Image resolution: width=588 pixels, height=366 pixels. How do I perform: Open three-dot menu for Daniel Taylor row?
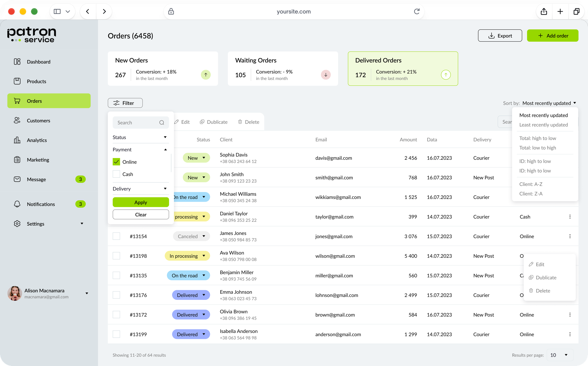[x=570, y=217]
